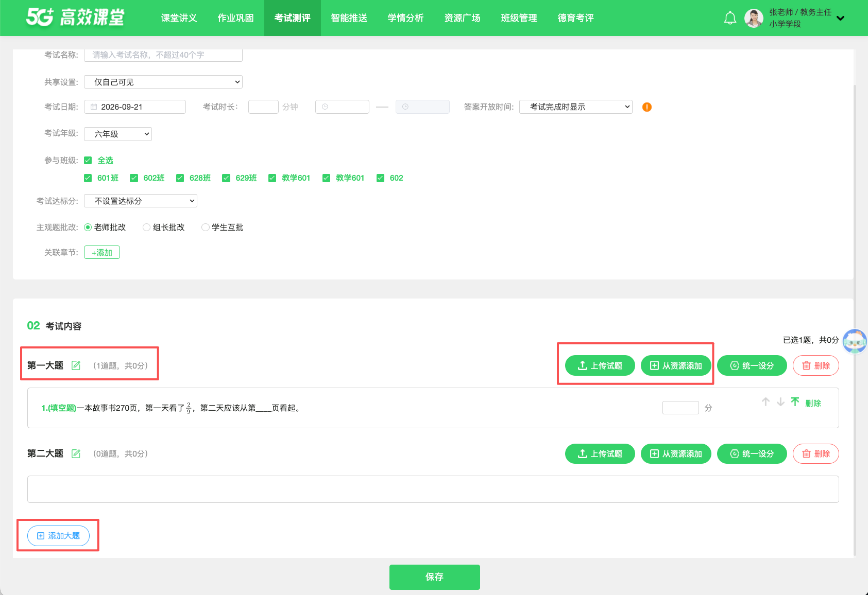Click 从资源添加 for 第二大题
Image resolution: width=868 pixels, height=595 pixels.
point(676,453)
